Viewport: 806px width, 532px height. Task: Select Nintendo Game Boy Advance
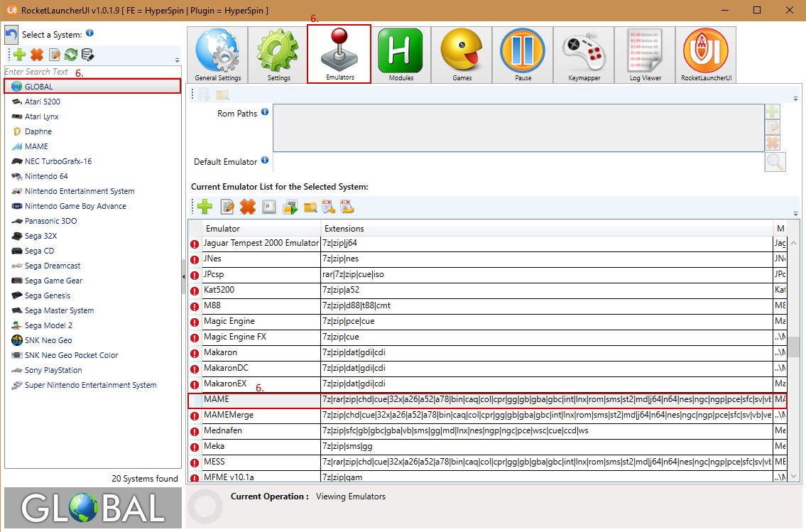click(x=75, y=206)
